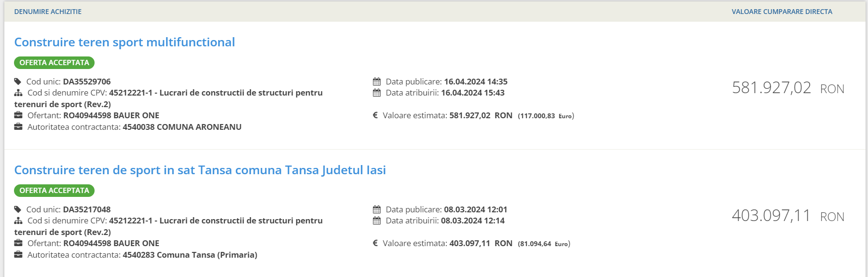Click the tag icon beside DA35529706
Viewport: 868px width, 277px height.
[x=18, y=82]
